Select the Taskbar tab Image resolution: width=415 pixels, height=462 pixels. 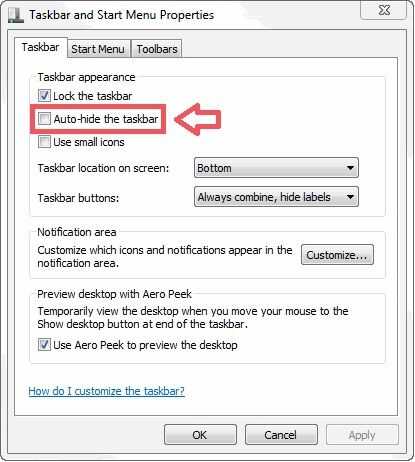[41, 47]
